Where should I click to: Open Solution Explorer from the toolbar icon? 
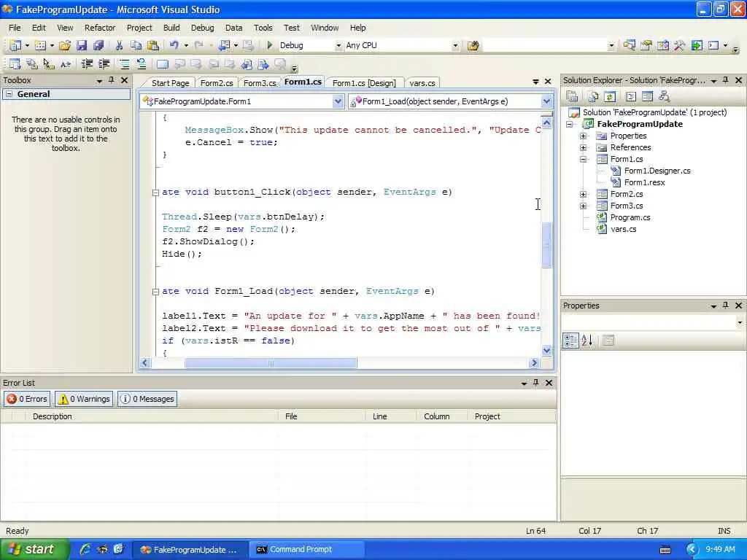pos(629,46)
